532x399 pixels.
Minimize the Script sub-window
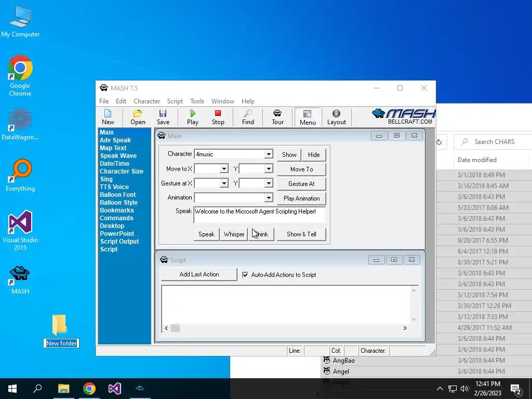pyautogui.click(x=376, y=260)
